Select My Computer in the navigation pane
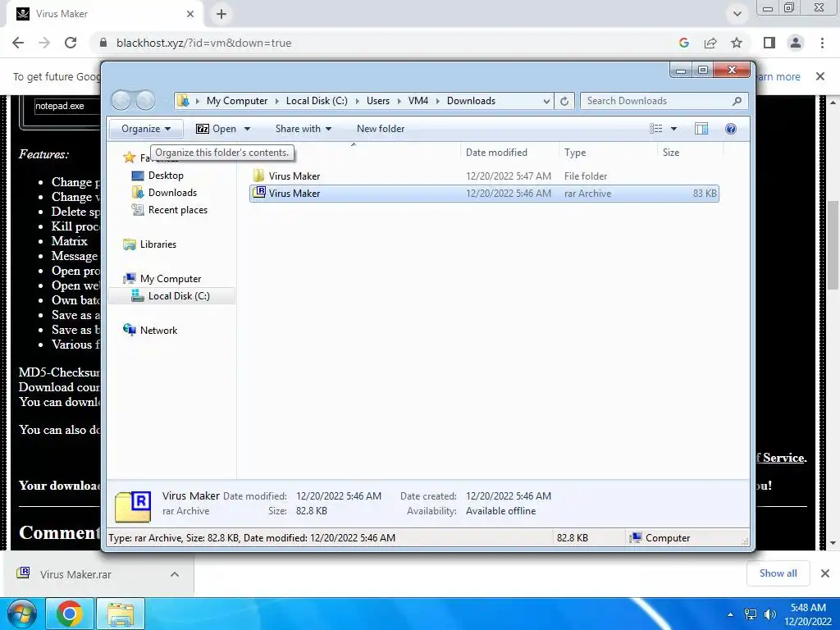 [171, 279]
